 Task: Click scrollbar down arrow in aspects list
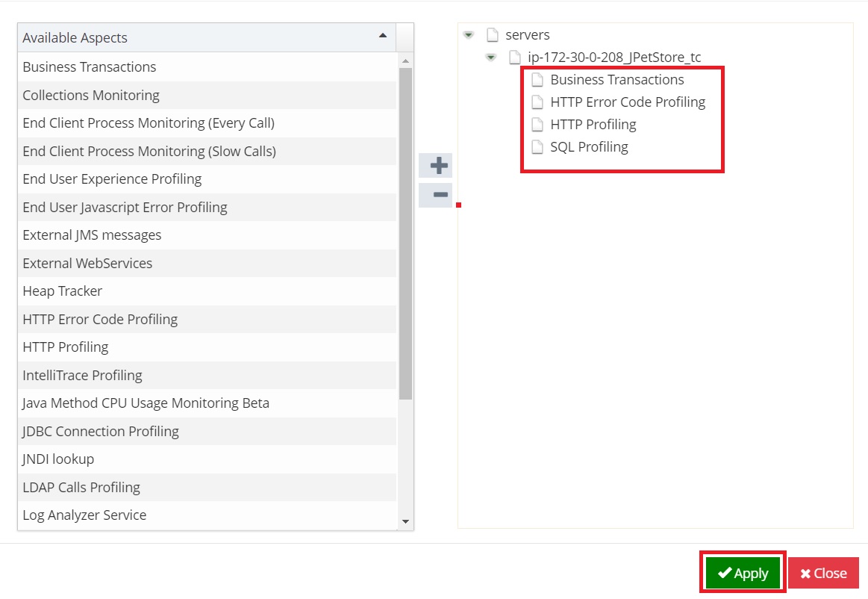406,521
